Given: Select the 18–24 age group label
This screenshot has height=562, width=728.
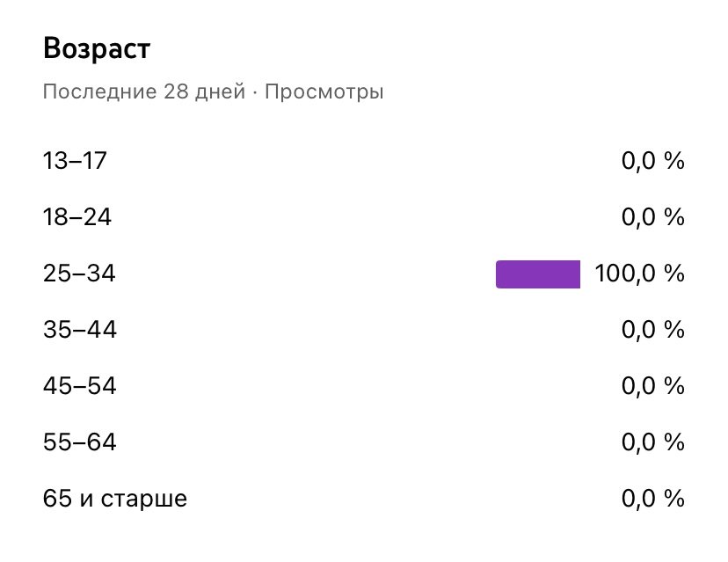Looking at the screenshot, I should [x=77, y=217].
